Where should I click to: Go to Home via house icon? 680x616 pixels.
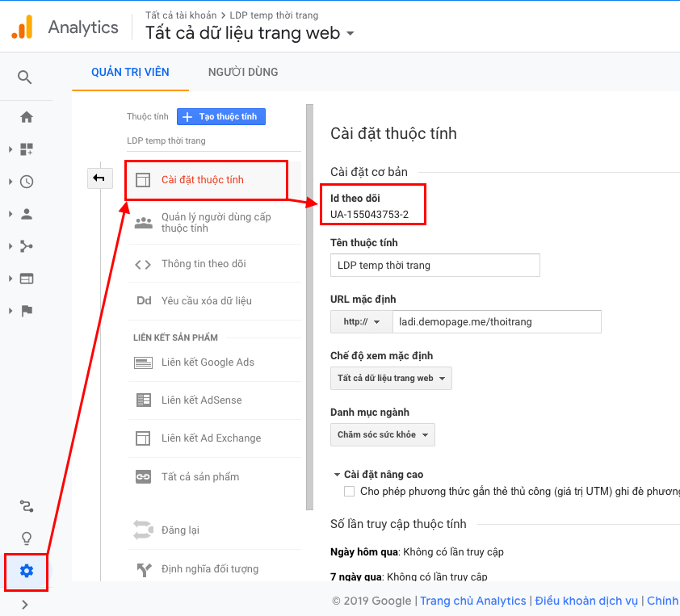pos(27,117)
